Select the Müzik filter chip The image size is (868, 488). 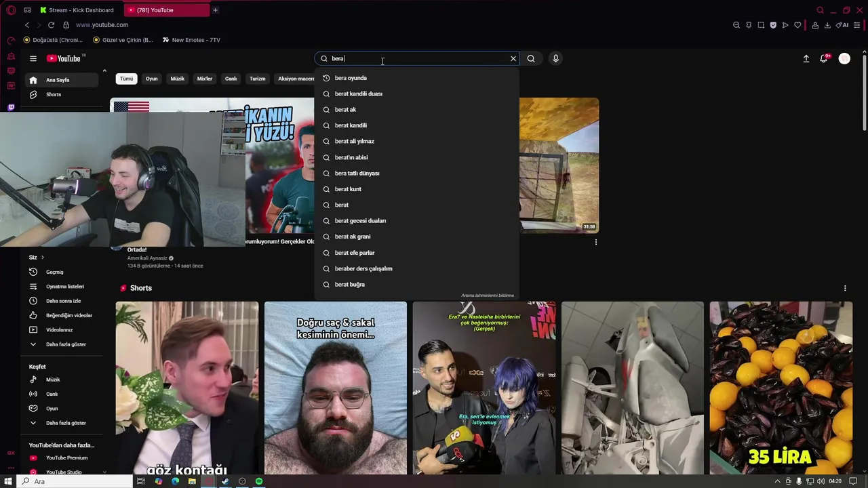[178, 79]
